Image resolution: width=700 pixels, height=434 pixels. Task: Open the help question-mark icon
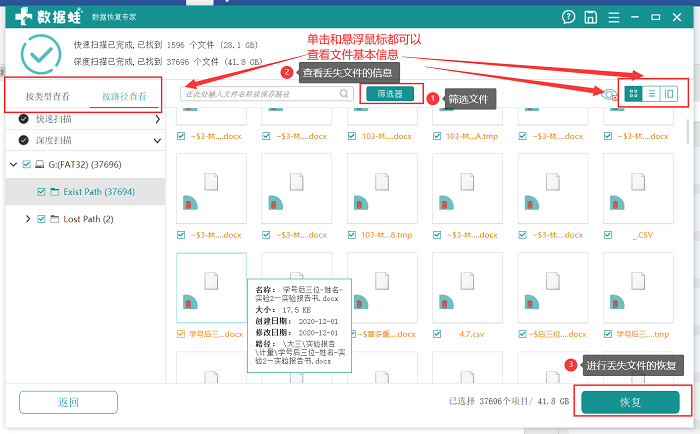click(x=568, y=17)
